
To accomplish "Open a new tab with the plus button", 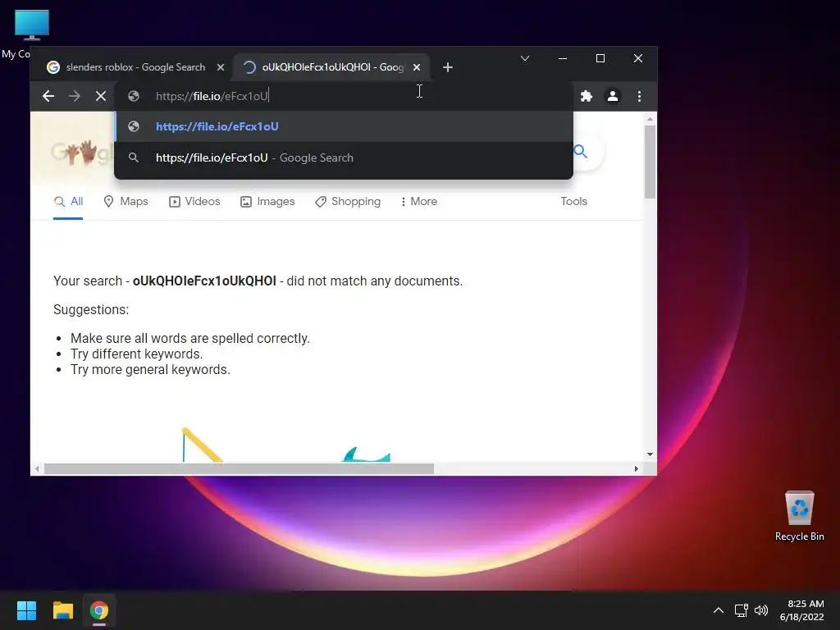I will 448,67.
